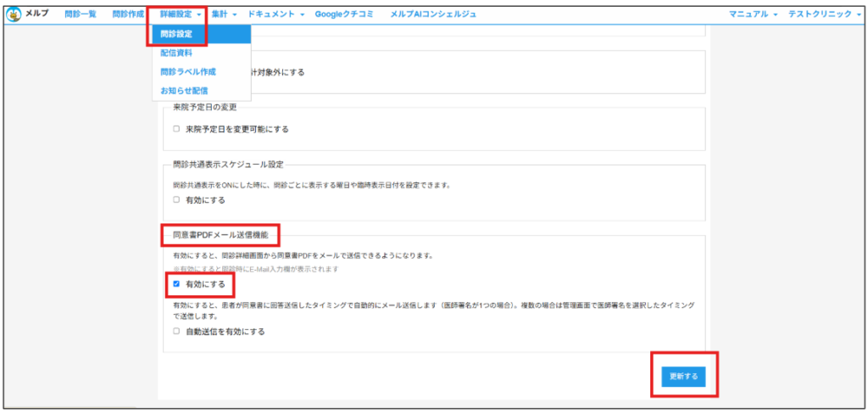Click the メルプ brand name text

click(x=37, y=14)
